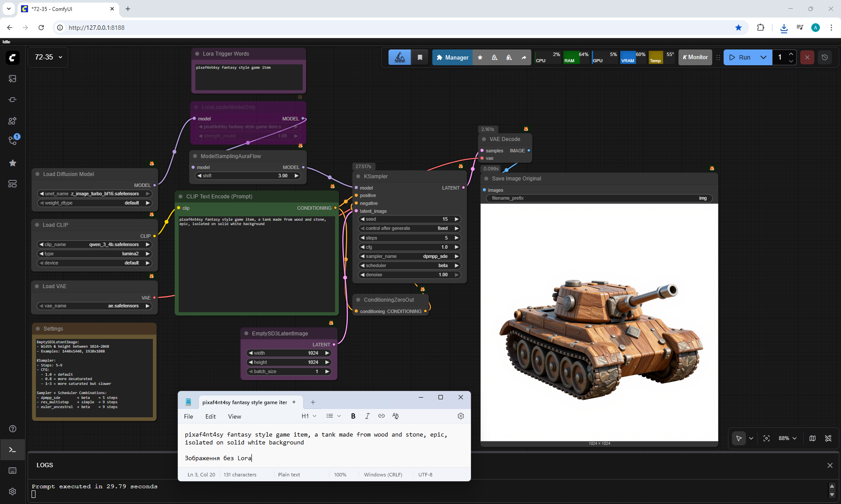Open the keyboard shortcuts icon in sidebar

coord(12,470)
